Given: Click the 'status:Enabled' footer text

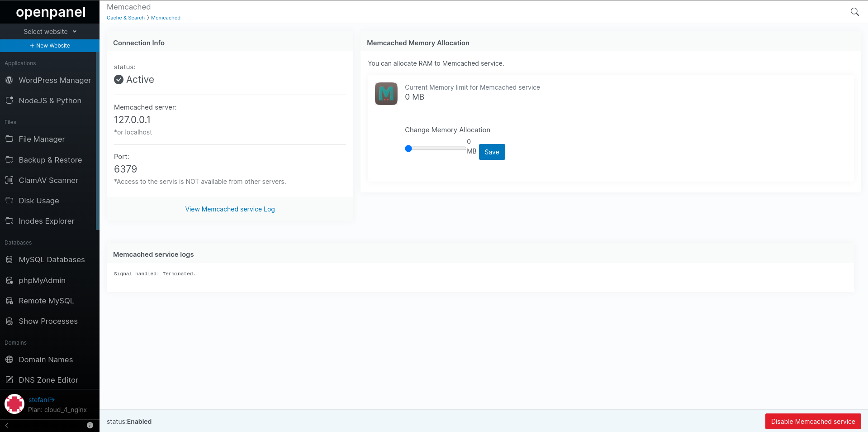Looking at the screenshot, I should (129, 422).
